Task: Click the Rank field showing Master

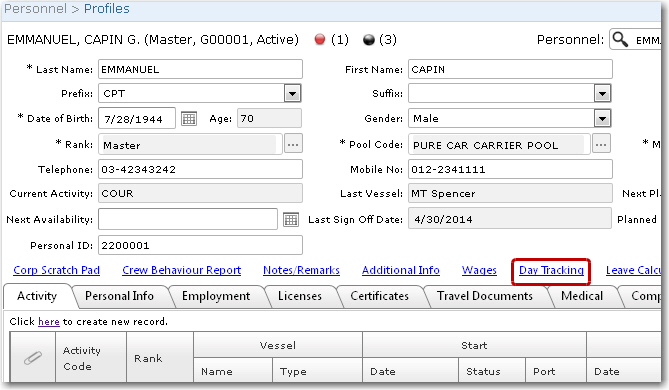Action: point(190,144)
